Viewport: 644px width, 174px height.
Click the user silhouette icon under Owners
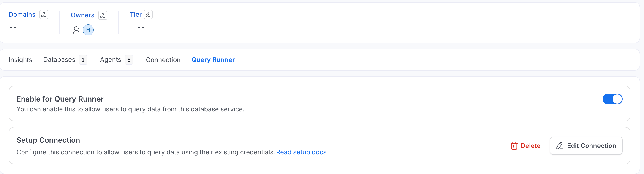tap(76, 30)
